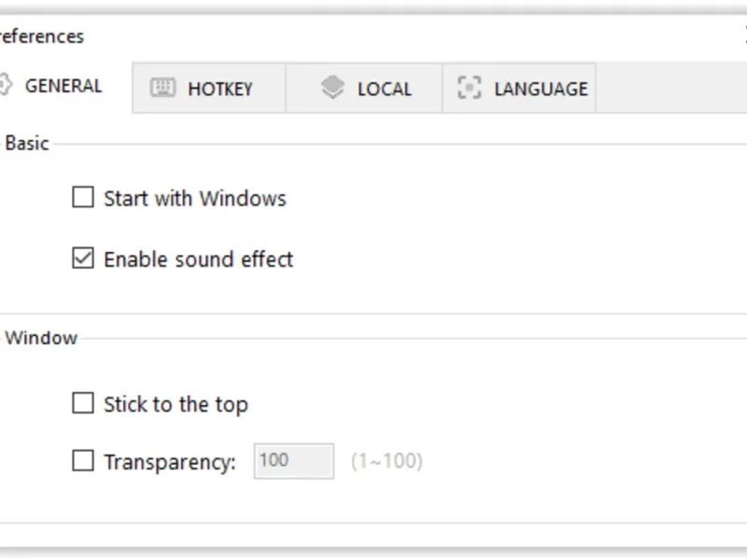Viewport: 747px width, 560px height.
Task: Click the Transparency value field showing 100
Action: coord(294,461)
